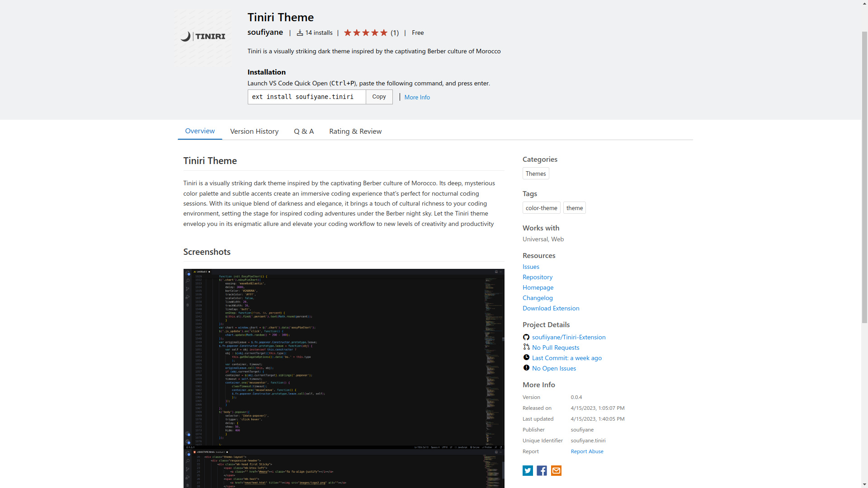
Task: Open the soufiyane publisher page
Action: pyautogui.click(x=265, y=32)
